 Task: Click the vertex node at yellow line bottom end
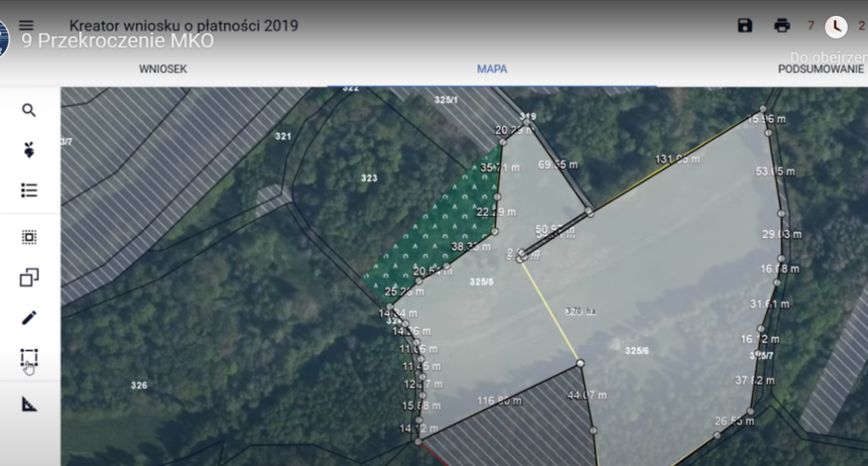point(580,363)
